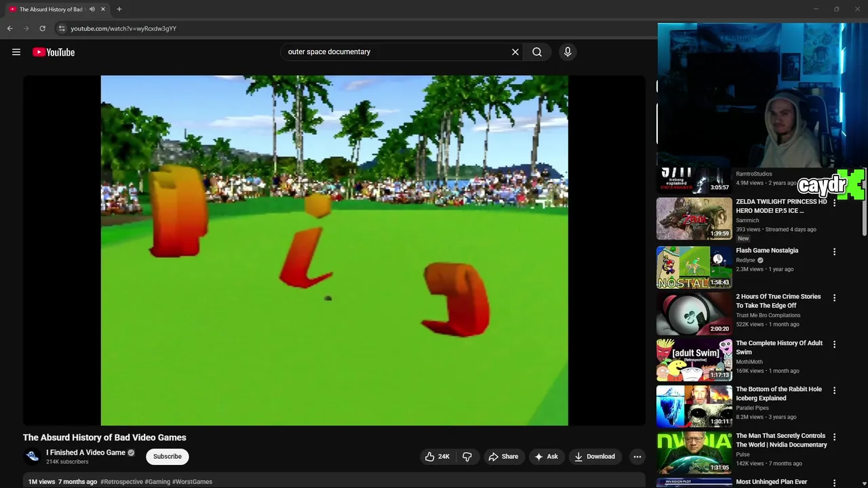Open the Flash Game Nostalgia thumbnail
The image size is (868, 488).
694,267
